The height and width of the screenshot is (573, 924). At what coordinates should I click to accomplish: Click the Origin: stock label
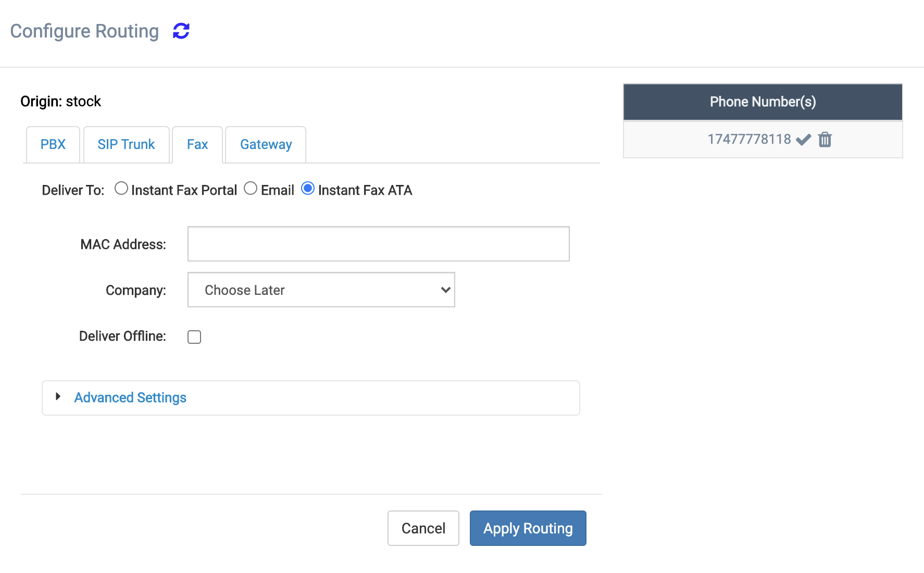61,101
